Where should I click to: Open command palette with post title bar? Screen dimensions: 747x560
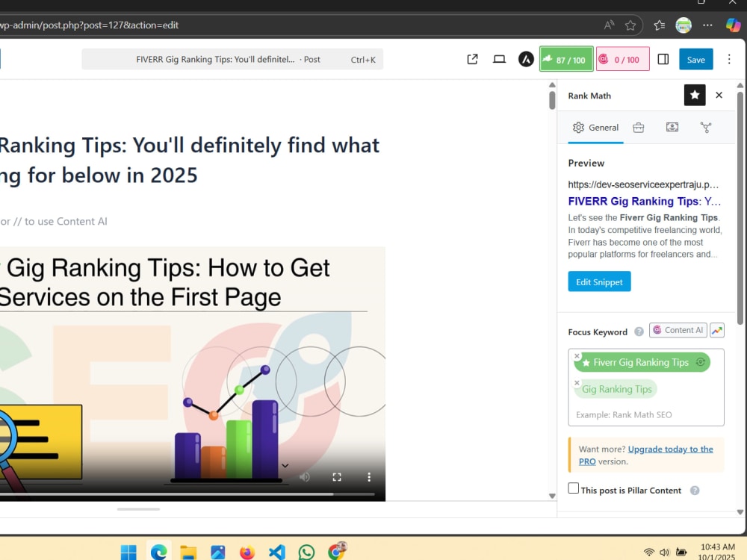tap(232, 60)
